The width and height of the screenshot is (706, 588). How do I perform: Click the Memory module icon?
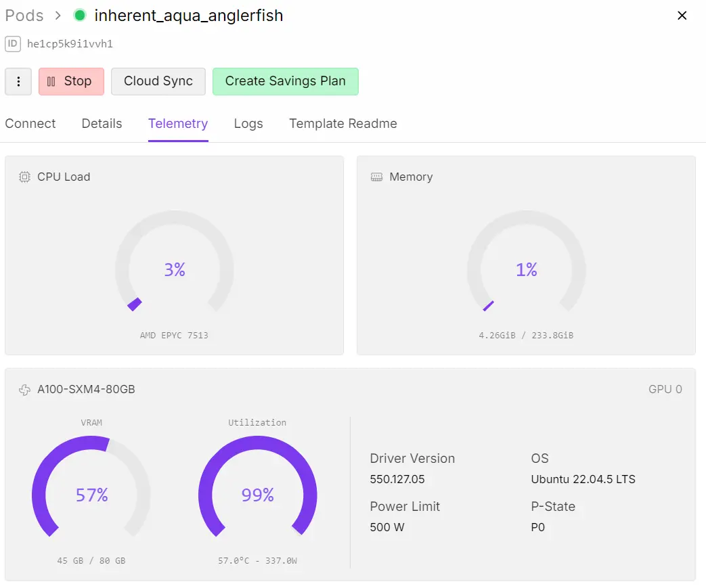[376, 177]
